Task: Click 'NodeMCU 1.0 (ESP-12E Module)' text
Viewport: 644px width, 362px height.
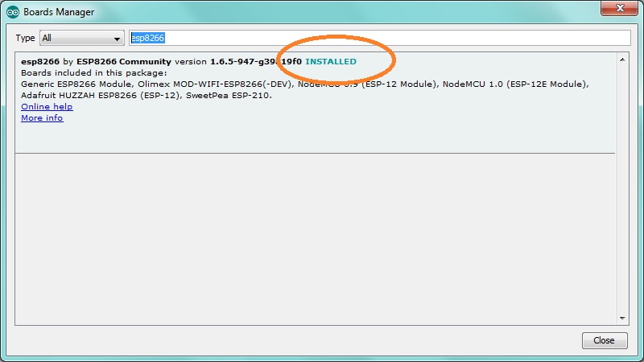Action: tap(514, 84)
